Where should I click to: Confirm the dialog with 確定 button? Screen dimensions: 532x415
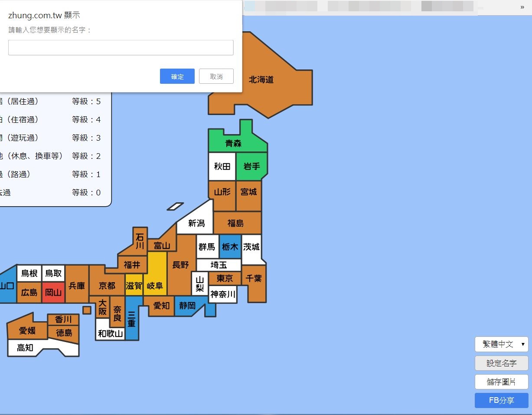(x=177, y=76)
